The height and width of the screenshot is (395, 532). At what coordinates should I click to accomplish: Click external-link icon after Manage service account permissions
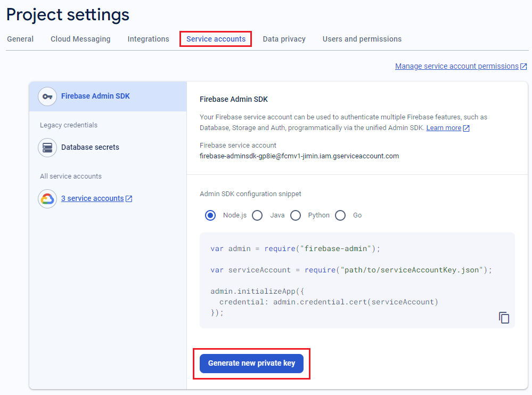[523, 67]
